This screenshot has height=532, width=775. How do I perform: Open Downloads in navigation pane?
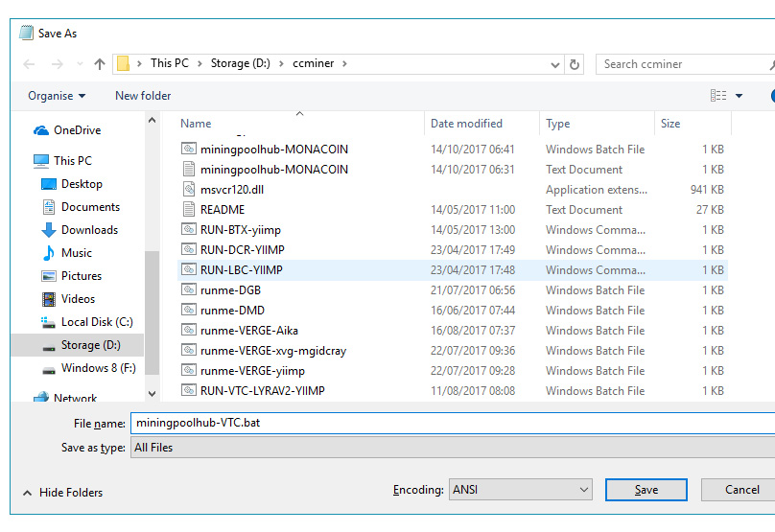click(x=80, y=230)
